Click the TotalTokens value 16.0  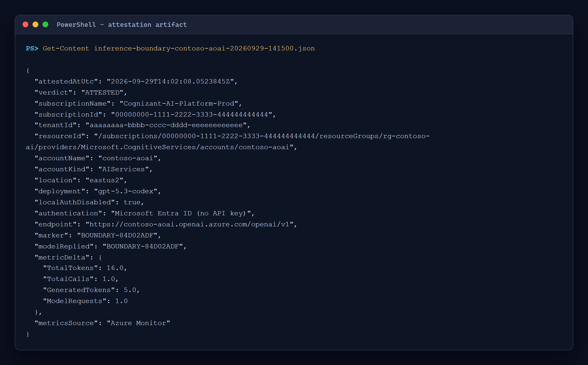115,268
